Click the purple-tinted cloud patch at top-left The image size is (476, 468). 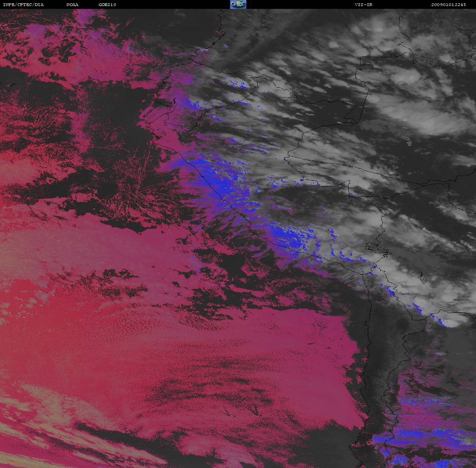pos(40,32)
